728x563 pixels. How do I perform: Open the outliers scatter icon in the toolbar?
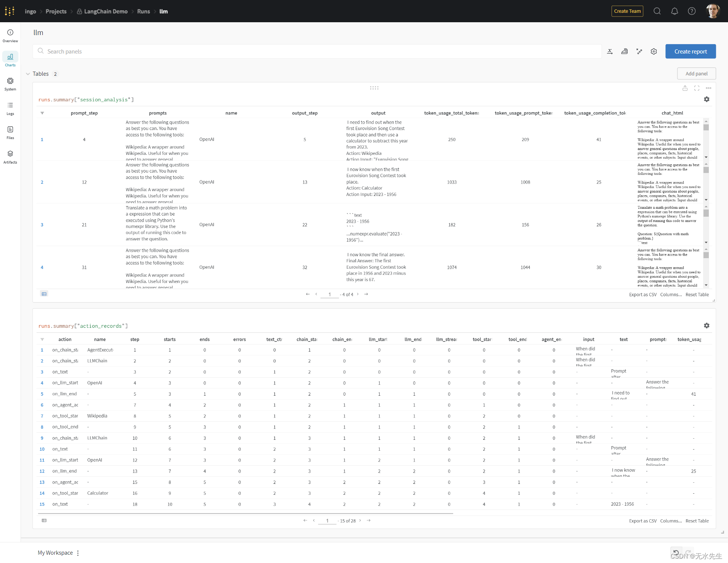(639, 51)
